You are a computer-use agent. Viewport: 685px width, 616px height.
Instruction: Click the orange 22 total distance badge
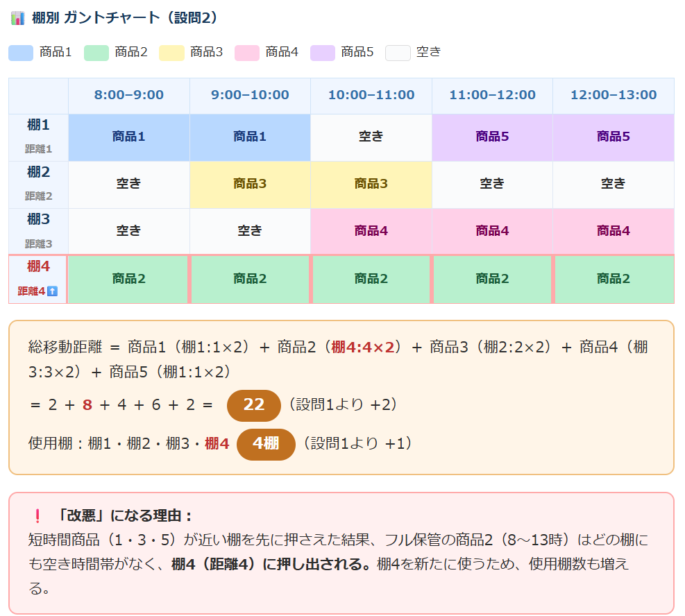[253, 405]
